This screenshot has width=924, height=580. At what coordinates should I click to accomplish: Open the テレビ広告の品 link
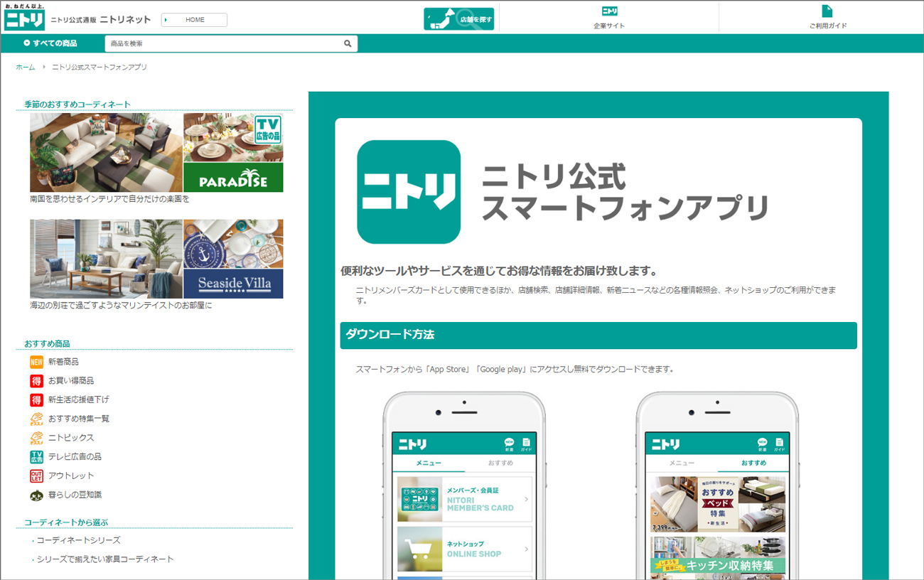pyautogui.click(x=75, y=456)
